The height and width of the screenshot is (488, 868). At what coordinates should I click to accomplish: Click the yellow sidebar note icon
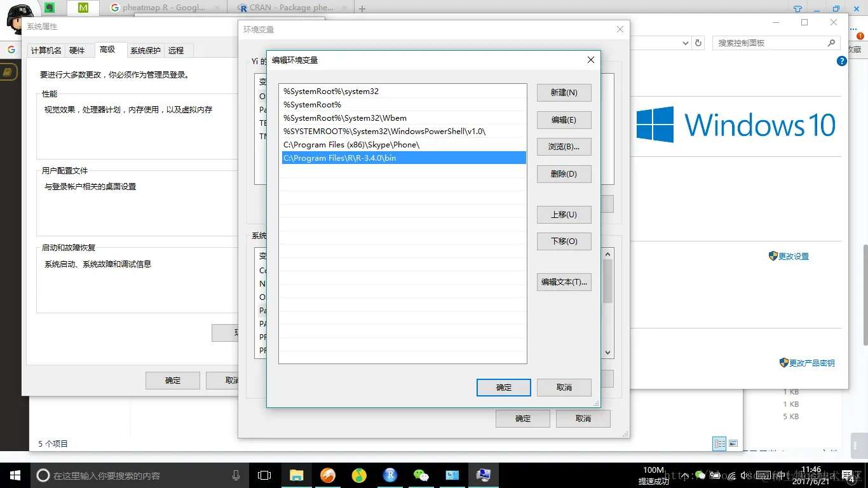click(x=8, y=72)
